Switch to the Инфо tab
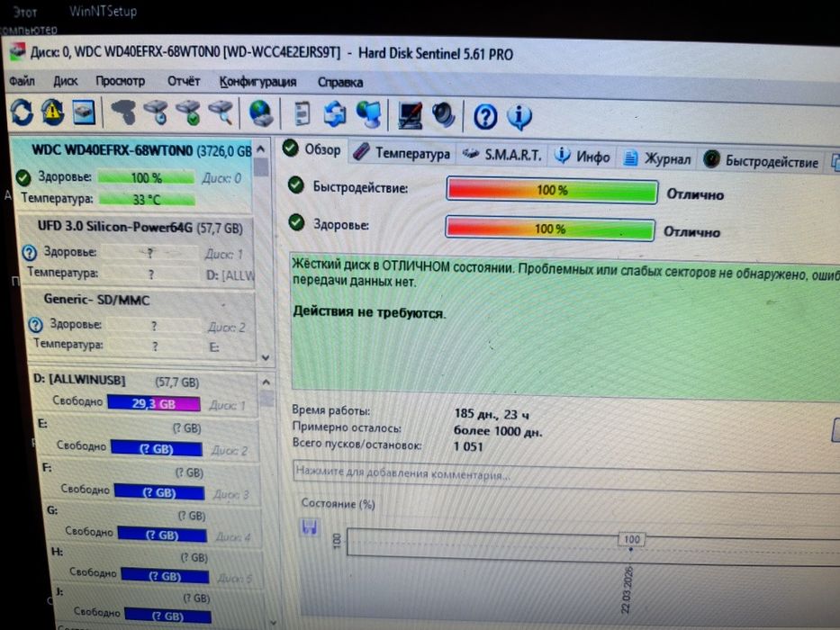840x630 pixels. point(583,157)
